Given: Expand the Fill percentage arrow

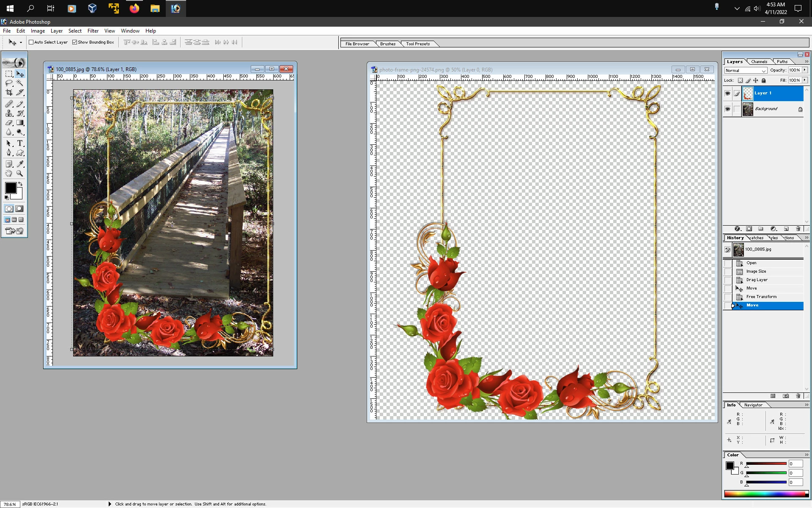Looking at the screenshot, I should tap(805, 80).
